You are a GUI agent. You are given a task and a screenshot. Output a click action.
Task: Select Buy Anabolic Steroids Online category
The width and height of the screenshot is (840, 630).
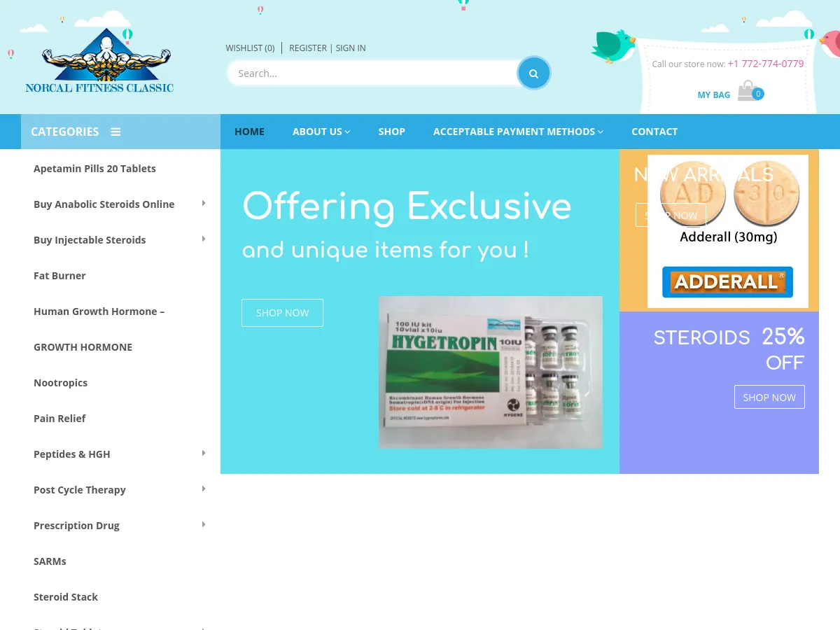coord(104,204)
